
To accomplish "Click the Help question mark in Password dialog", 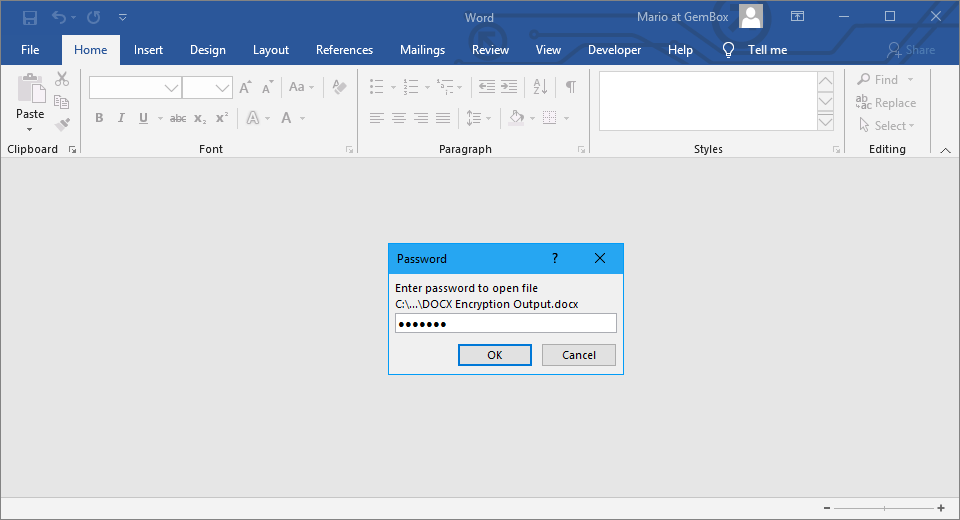I will pyautogui.click(x=555, y=258).
